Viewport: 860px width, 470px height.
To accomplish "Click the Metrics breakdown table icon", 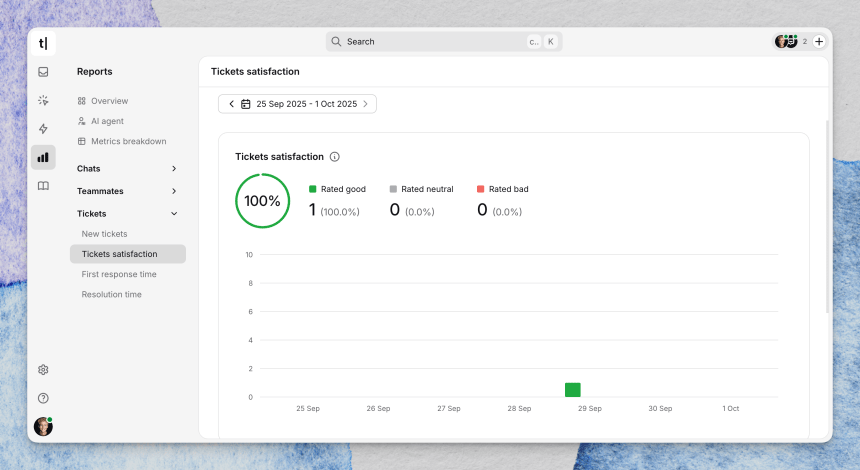I will click(x=82, y=141).
